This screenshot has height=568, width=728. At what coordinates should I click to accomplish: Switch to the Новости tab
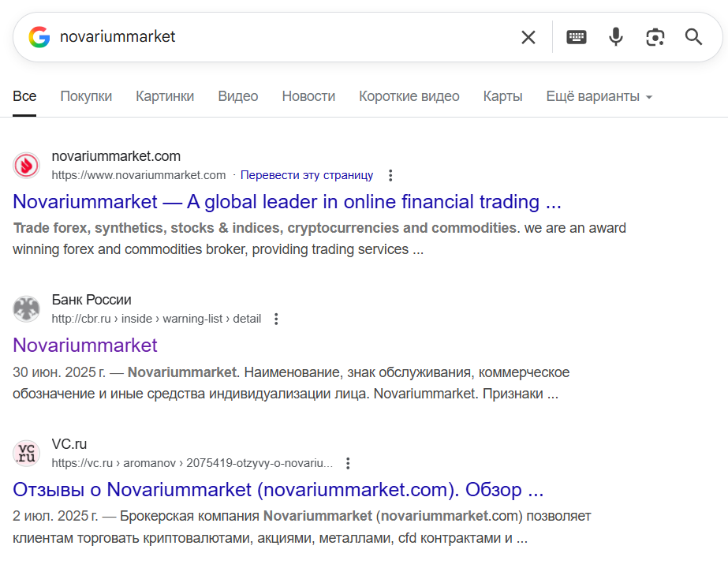click(308, 96)
